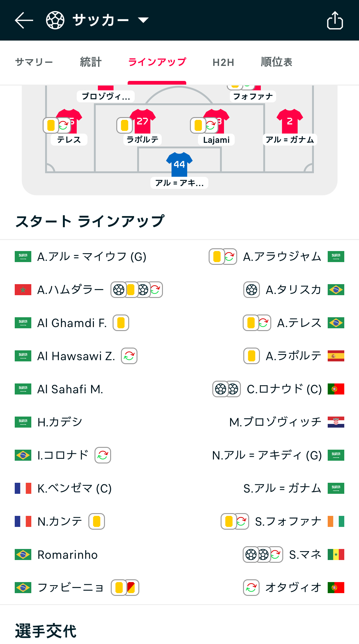Click the yellow card icon beside N.カンテ
Viewport: 359px width, 644px height.
click(97, 521)
